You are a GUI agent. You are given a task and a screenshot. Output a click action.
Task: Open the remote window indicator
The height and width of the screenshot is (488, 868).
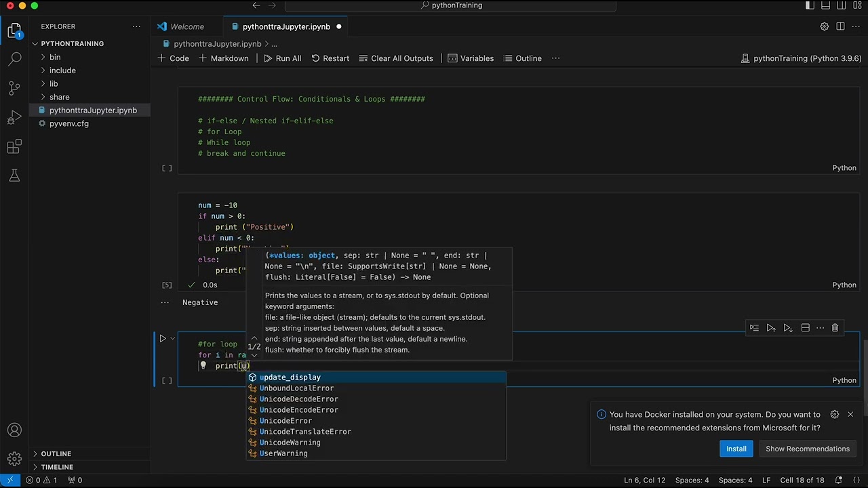point(9,480)
